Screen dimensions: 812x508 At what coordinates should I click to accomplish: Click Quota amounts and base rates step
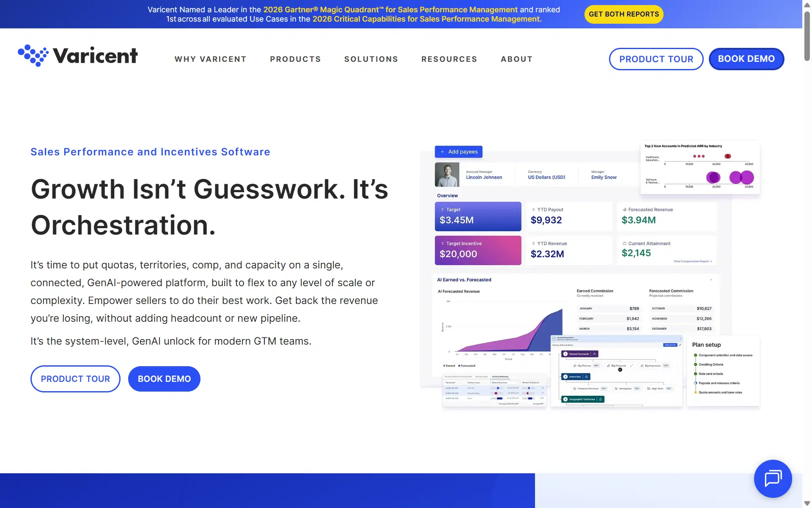(x=720, y=392)
